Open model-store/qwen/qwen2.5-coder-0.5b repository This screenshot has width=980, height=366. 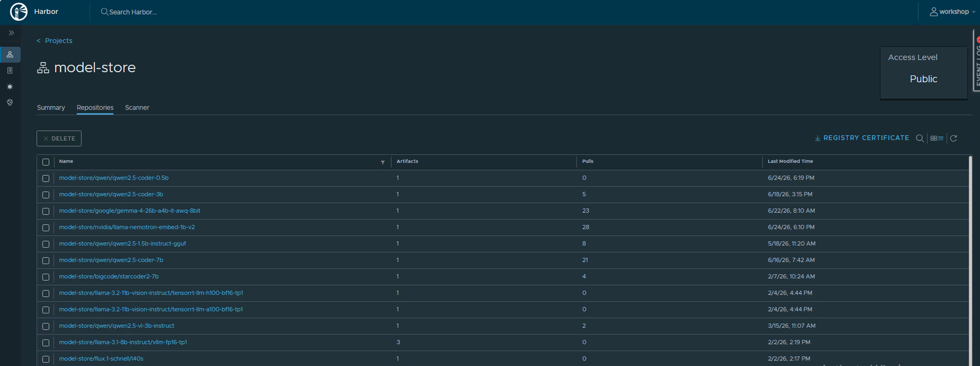tap(114, 178)
